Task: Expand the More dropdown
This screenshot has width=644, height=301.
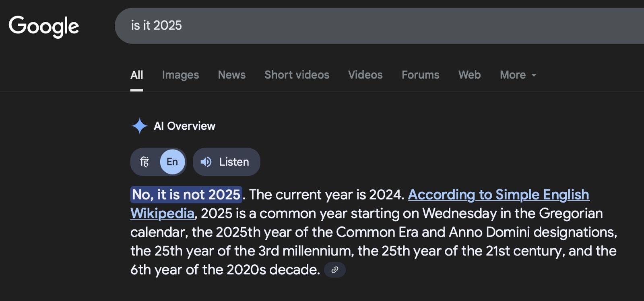Action: click(x=518, y=75)
